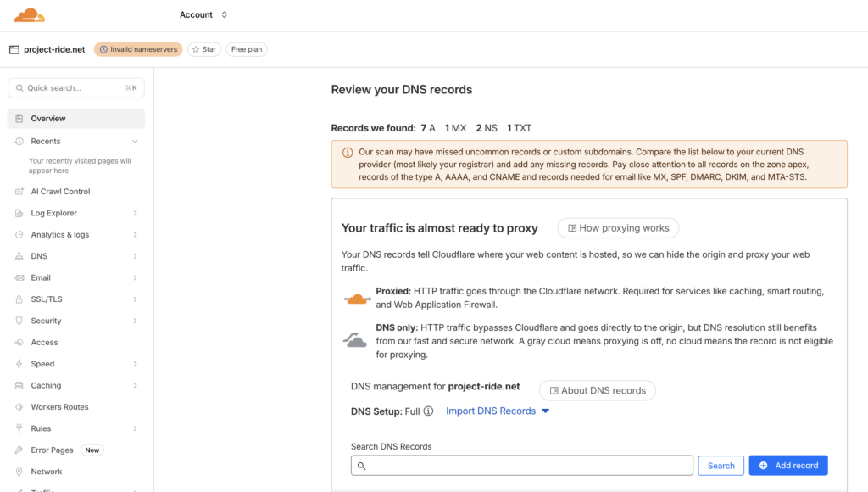Click the Search DNS Records input field

(x=522, y=466)
